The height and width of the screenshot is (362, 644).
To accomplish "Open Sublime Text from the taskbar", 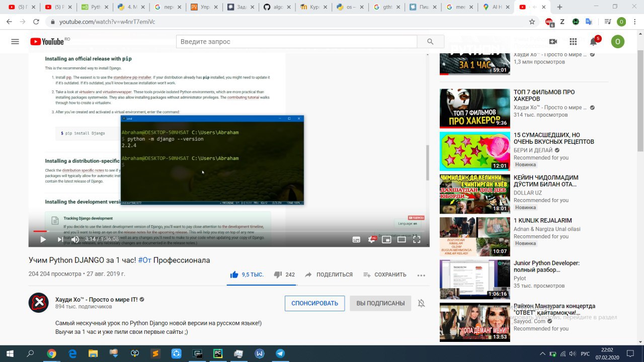I will (155, 353).
